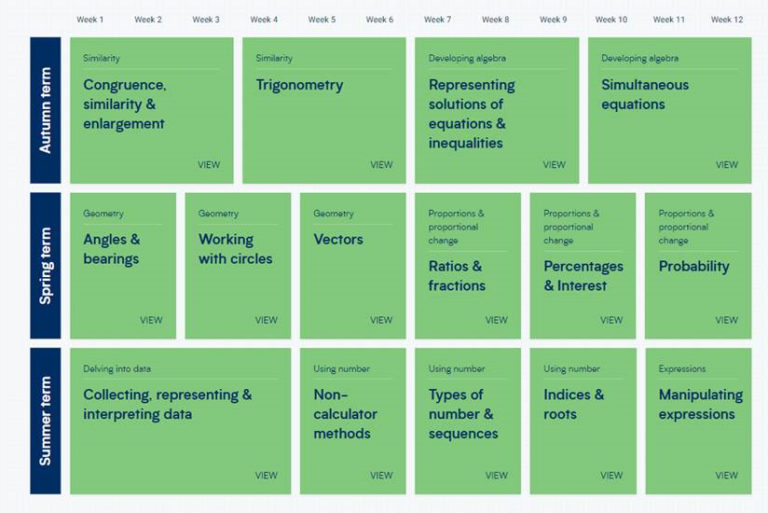The width and height of the screenshot is (768, 513).
Task: Select the Summer term label
Action: (x=46, y=421)
